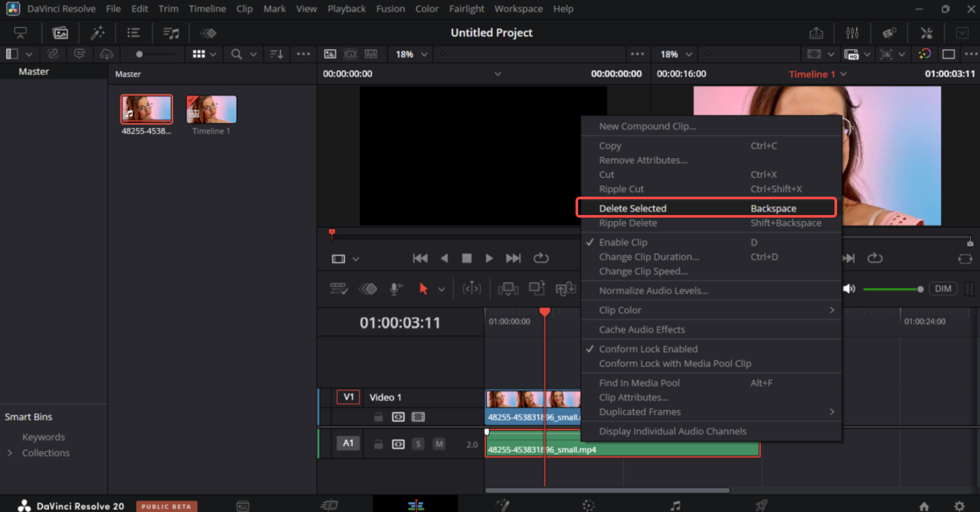Expand the Collections smart bin
980x512 pixels.
[x=10, y=453]
